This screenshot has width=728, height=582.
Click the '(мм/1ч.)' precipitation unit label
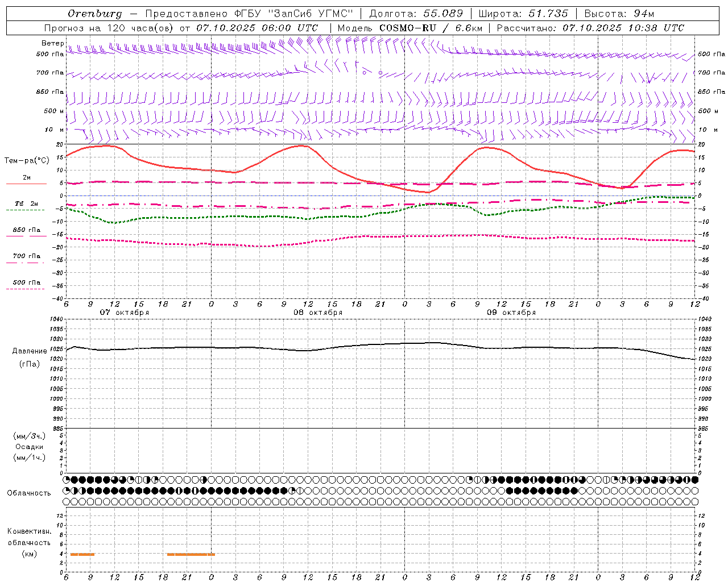point(30,458)
